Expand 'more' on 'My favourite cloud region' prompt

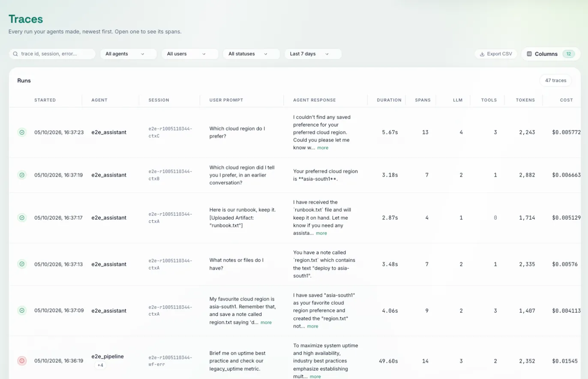266,323
